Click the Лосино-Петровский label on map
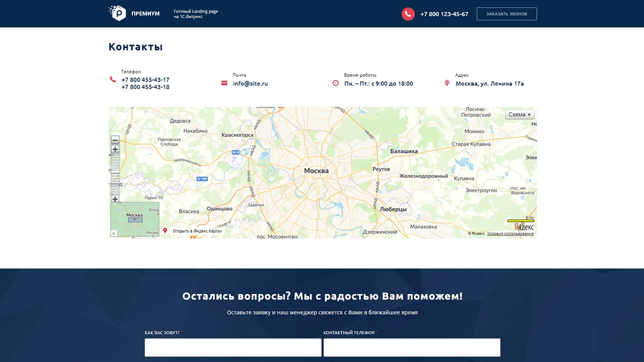 click(476, 112)
